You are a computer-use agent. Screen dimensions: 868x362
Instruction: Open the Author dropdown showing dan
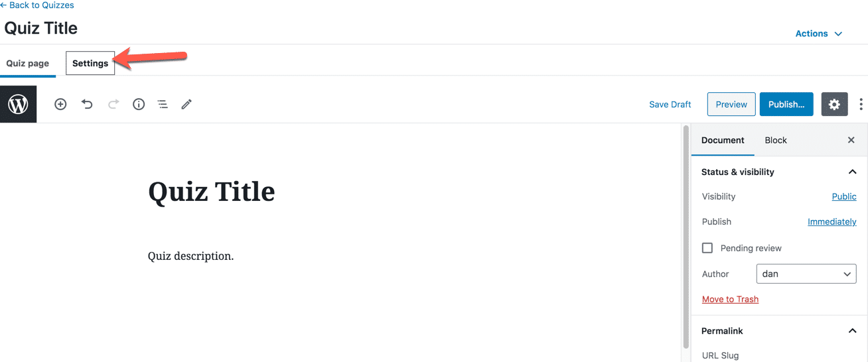pyautogui.click(x=806, y=274)
